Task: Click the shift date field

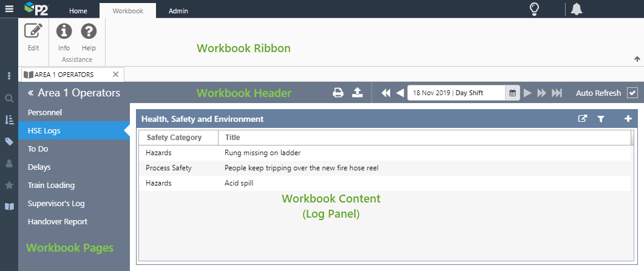Action: click(x=456, y=93)
